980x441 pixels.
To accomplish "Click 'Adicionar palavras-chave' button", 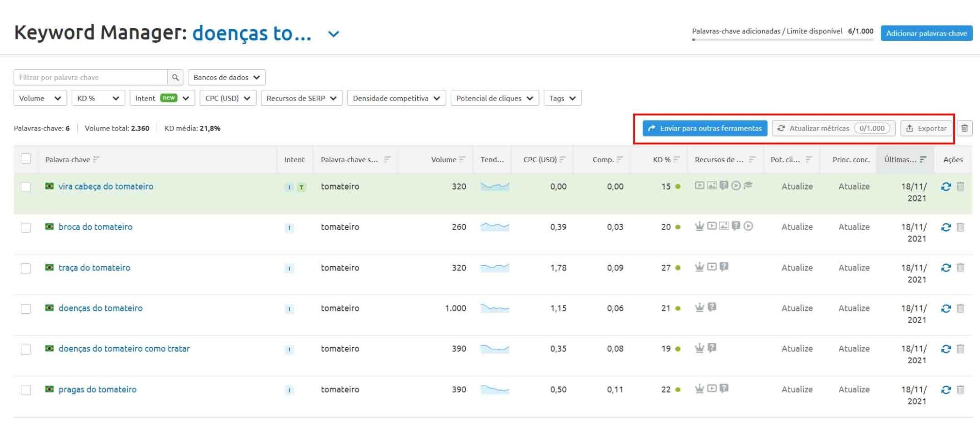I will (x=926, y=33).
